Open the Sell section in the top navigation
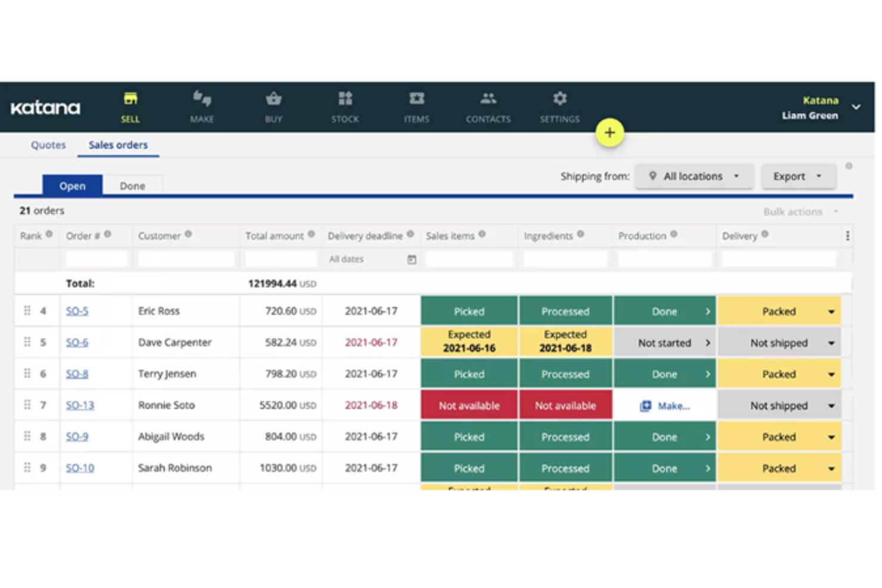 (130, 107)
